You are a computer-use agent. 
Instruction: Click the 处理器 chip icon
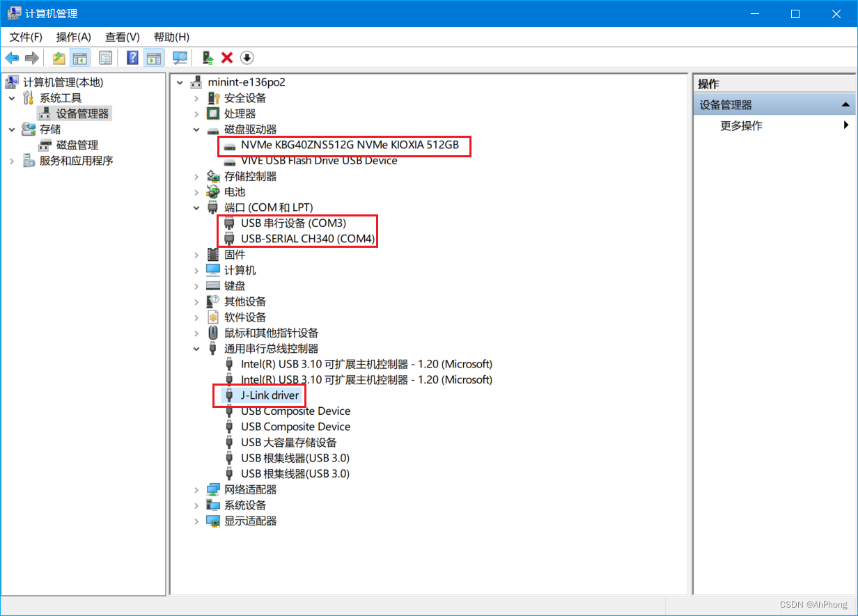[x=214, y=113]
